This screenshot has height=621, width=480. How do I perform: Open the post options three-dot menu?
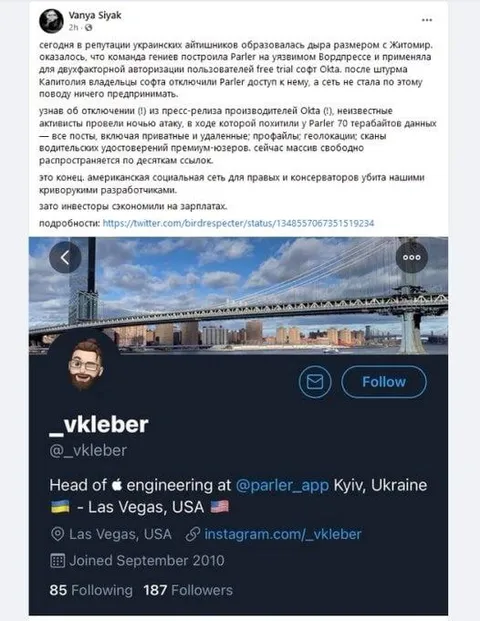click(427, 20)
